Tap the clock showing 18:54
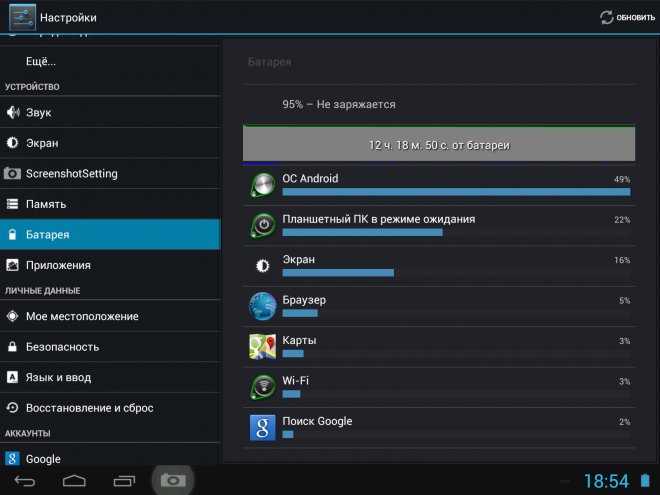The image size is (660, 495). click(x=606, y=481)
